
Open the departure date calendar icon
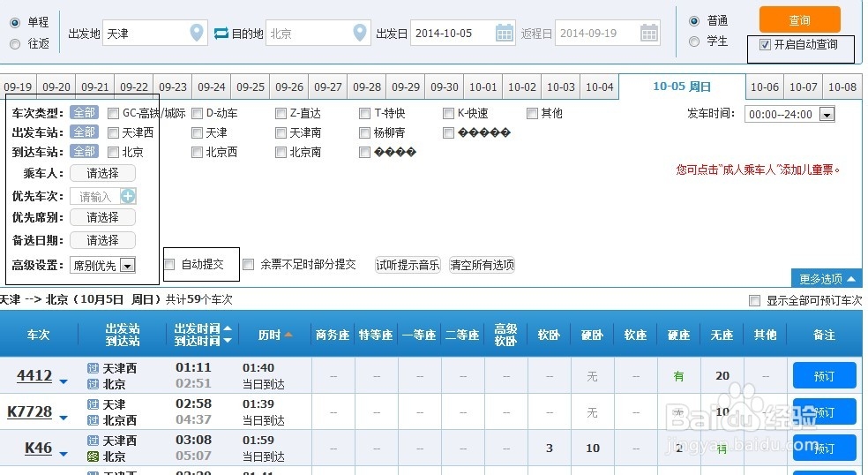point(504,33)
